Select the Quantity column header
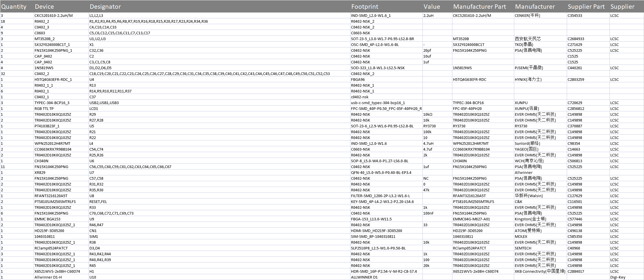The width and height of the screenshot is (644, 280). [14, 6]
